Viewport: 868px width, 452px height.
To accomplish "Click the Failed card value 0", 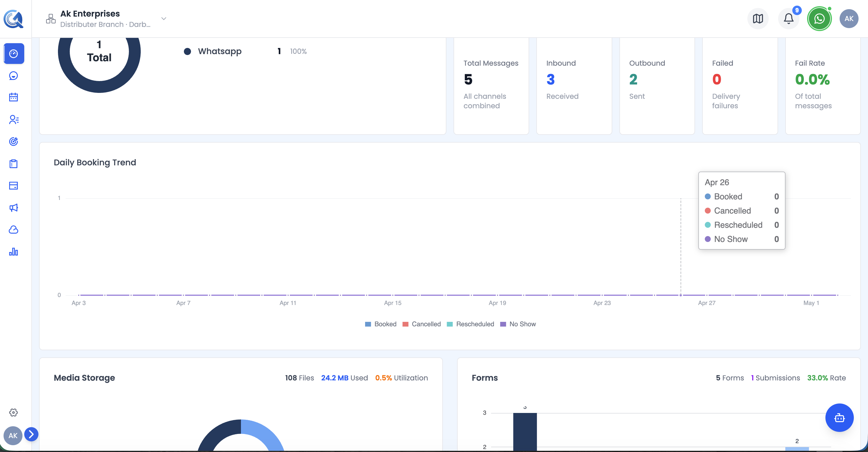I will pyautogui.click(x=717, y=80).
